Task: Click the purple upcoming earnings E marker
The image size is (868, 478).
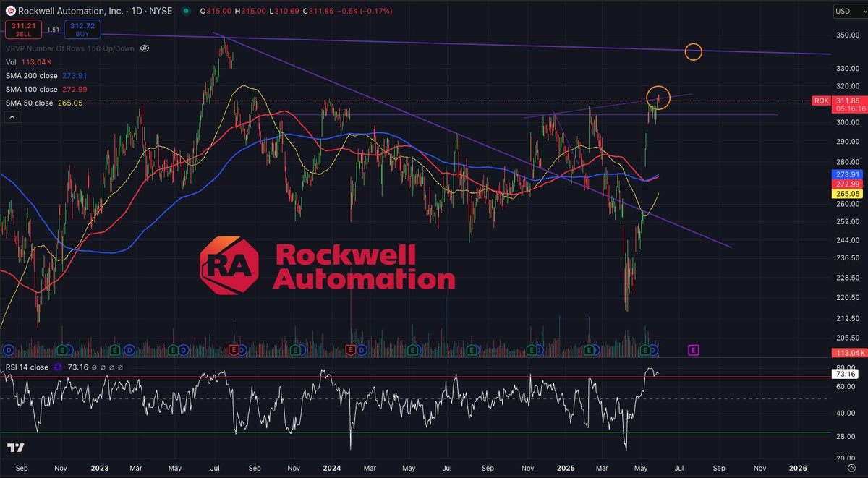Action: pos(693,350)
